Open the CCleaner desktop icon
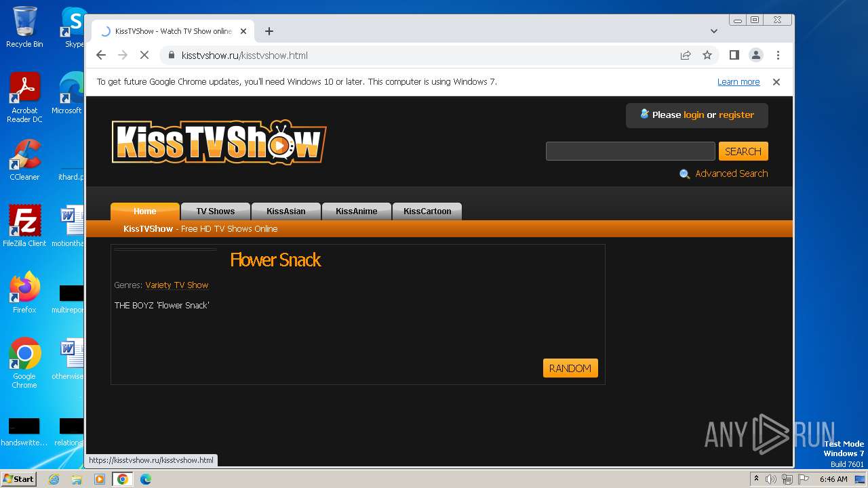The width and height of the screenshot is (868, 488). point(24,160)
